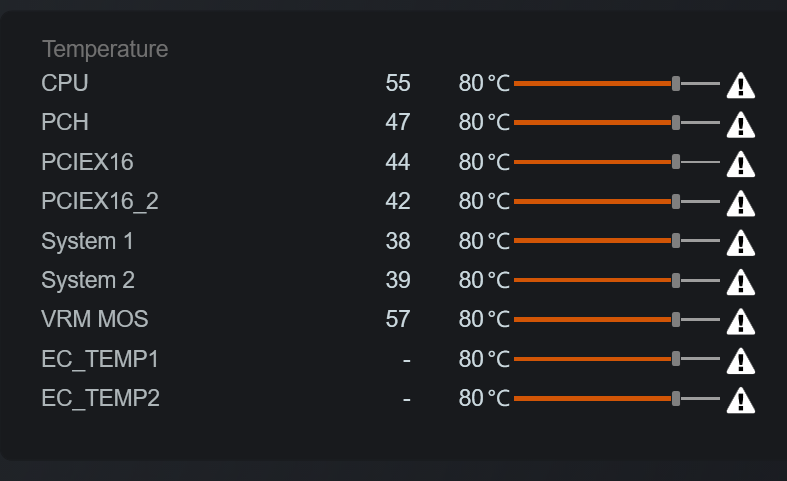The image size is (787, 481).
Task: Click the PCH threshold slider handle
Action: (x=676, y=122)
